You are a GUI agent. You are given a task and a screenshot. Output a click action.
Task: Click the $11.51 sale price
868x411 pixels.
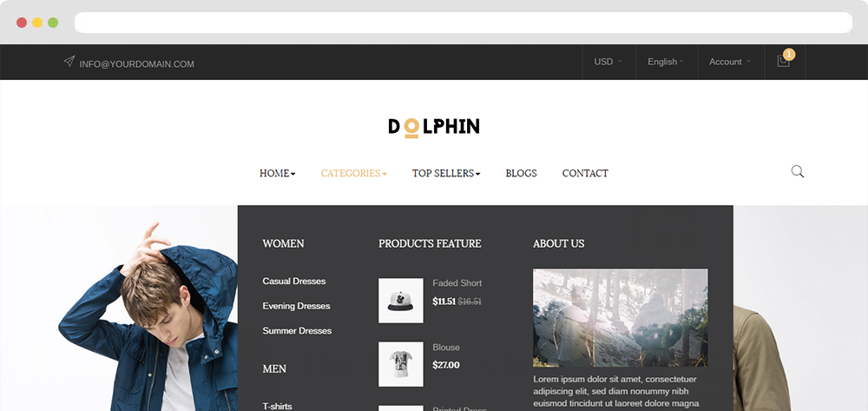click(x=444, y=302)
